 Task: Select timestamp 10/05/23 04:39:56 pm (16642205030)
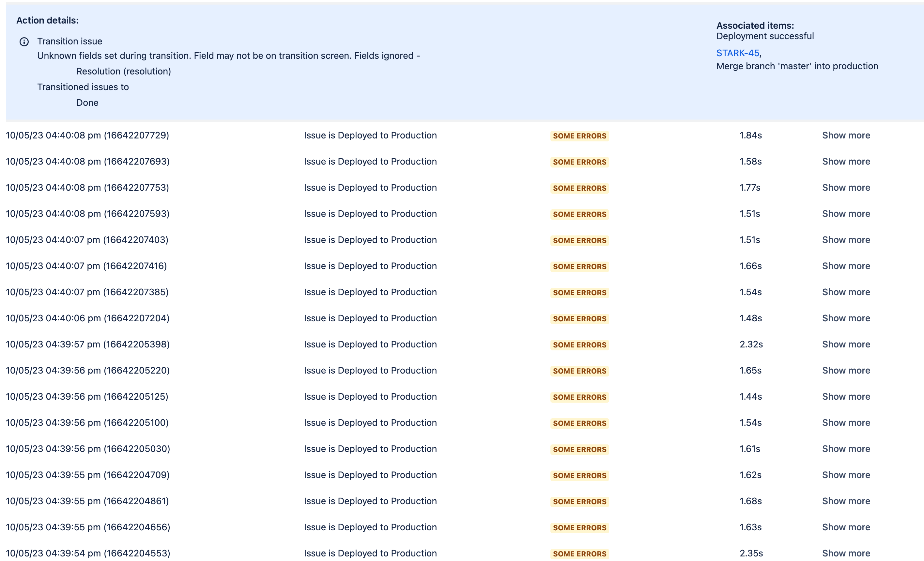click(88, 449)
